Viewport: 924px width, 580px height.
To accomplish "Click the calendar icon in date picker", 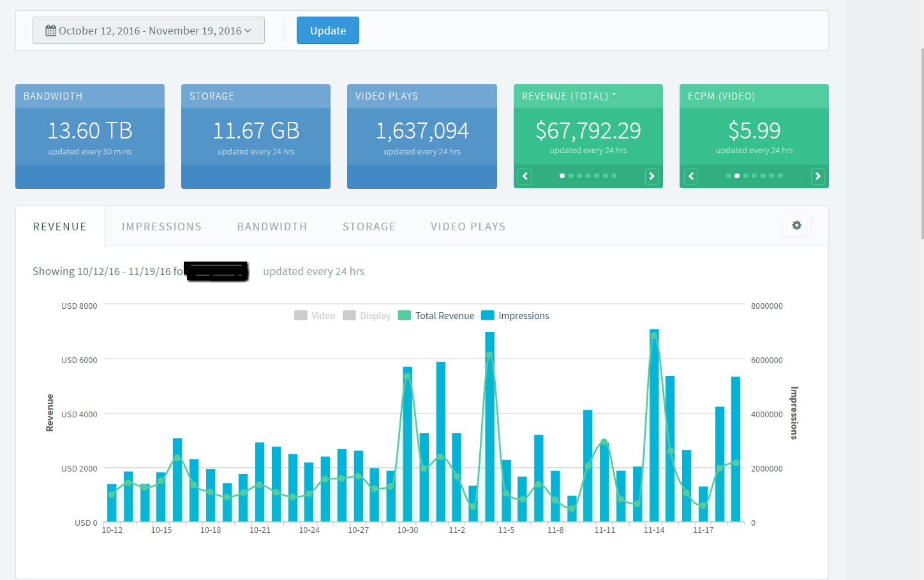I will pyautogui.click(x=50, y=31).
